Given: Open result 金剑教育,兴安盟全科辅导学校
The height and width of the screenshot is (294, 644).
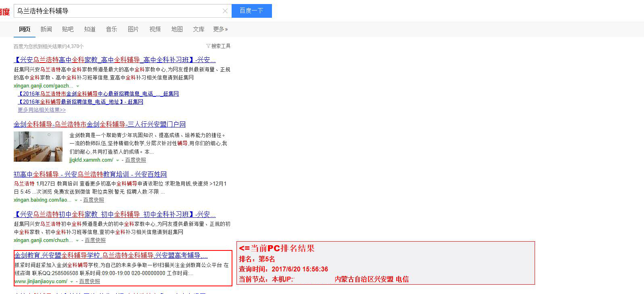Looking at the screenshot, I should (111, 255).
